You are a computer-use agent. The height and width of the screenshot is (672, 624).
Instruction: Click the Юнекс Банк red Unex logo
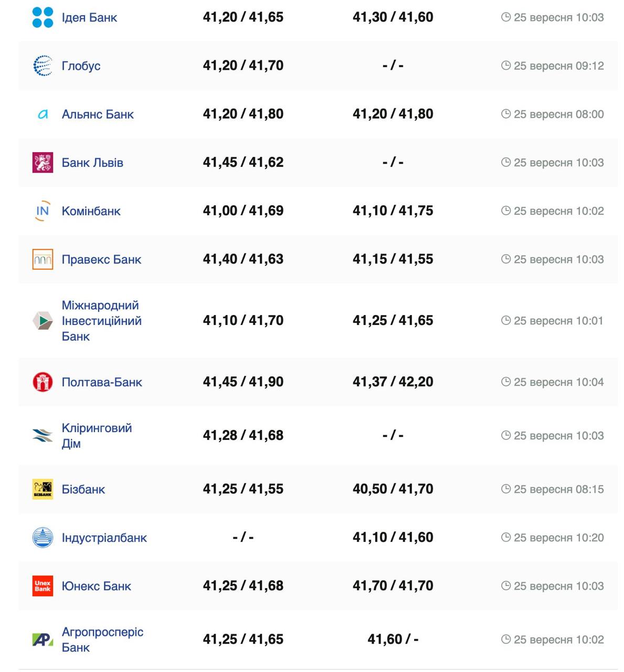43,586
